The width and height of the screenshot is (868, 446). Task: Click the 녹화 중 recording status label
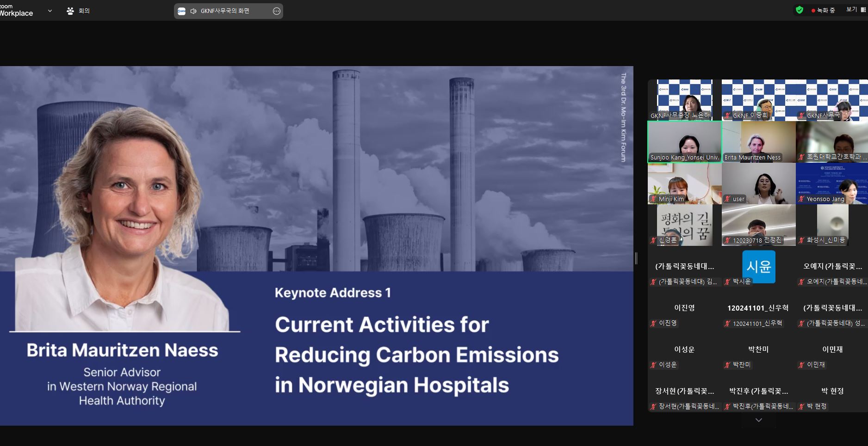(x=826, y=10)
